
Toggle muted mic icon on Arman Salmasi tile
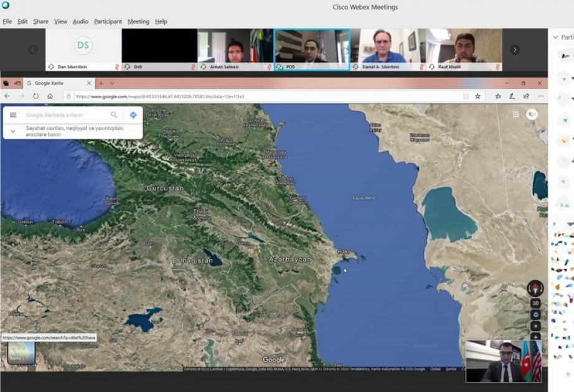269,67
